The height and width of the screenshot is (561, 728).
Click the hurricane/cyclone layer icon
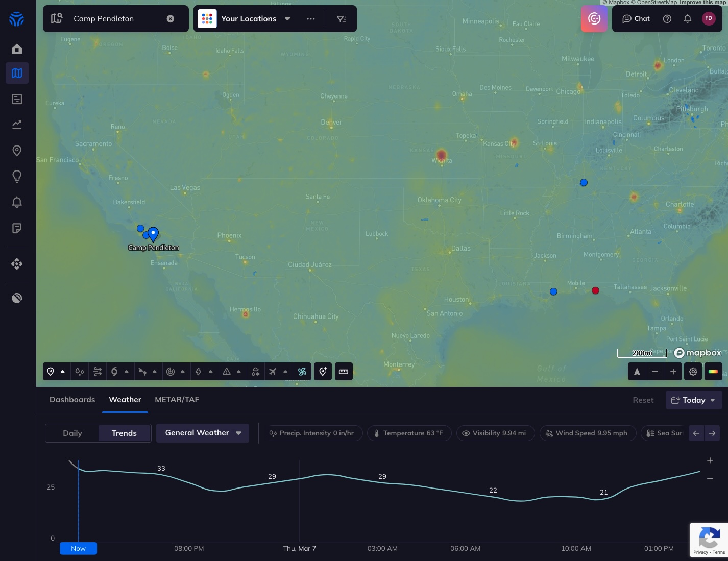(x=114, y=371)
